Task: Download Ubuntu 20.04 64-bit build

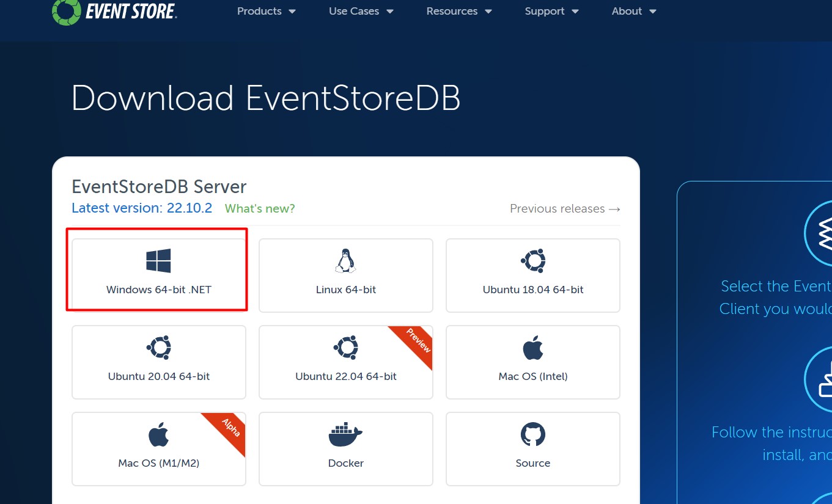Action: [159, 362]
